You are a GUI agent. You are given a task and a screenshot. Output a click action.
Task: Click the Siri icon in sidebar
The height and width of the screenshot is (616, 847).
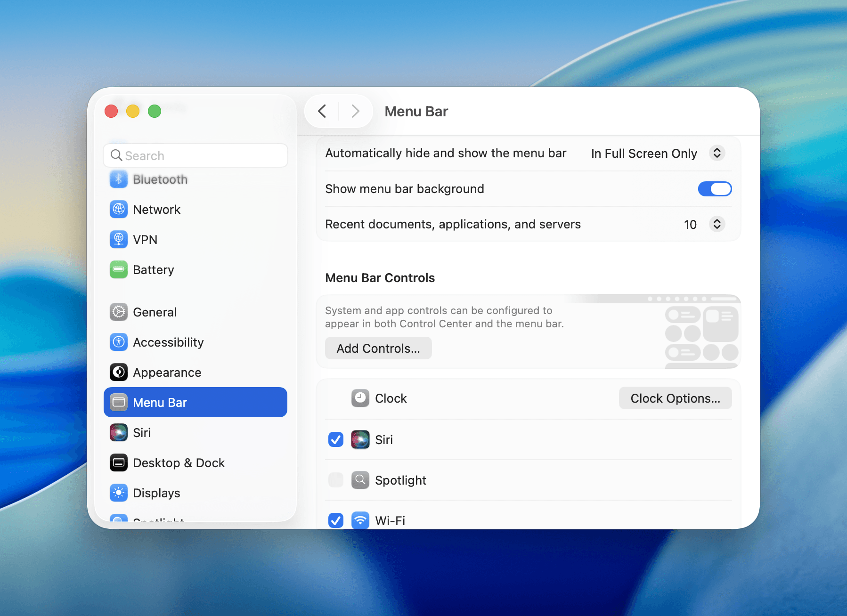pos(119,433)
